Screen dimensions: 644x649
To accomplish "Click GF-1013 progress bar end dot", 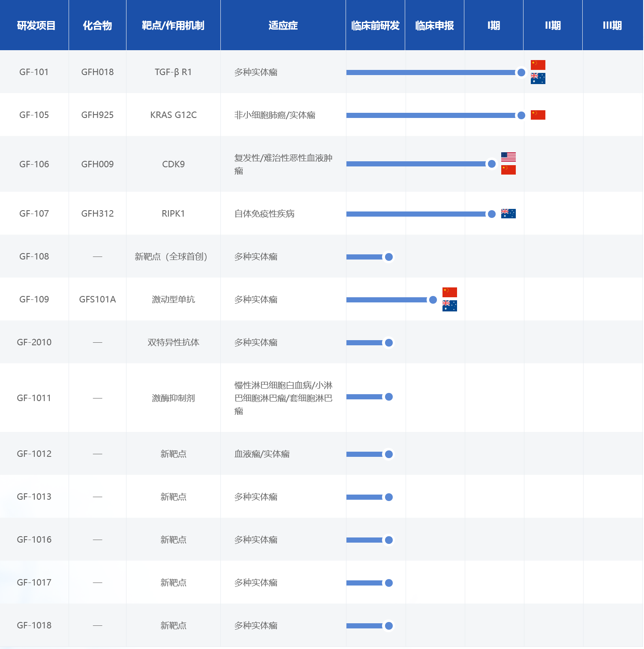I will pyautogui.click(x=388, y=497).
